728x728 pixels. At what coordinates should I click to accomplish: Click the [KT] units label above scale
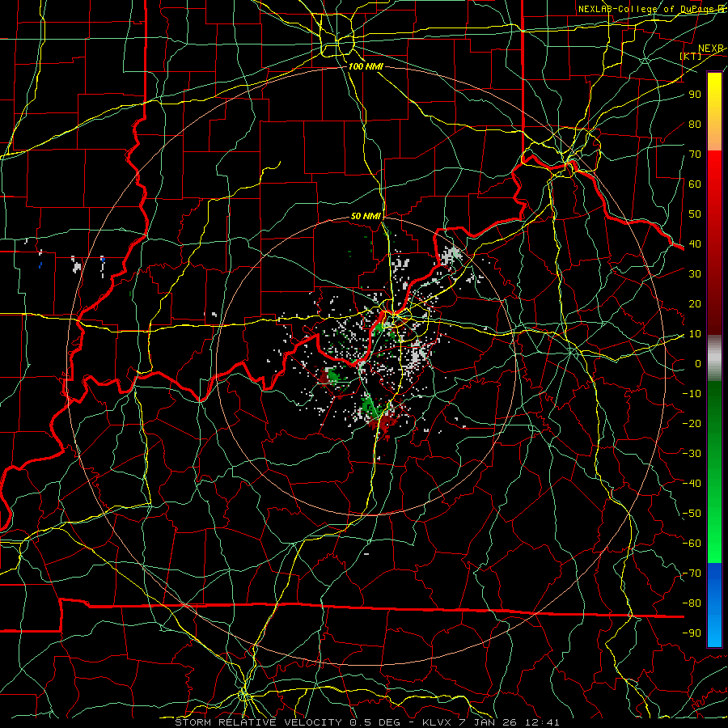point(691,56)
